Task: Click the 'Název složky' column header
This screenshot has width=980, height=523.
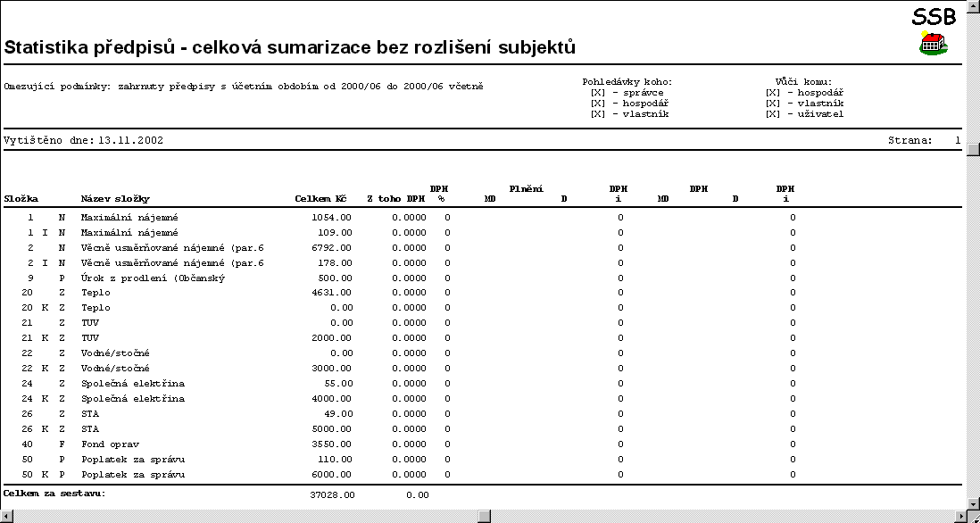Action: tap(115, 199)
